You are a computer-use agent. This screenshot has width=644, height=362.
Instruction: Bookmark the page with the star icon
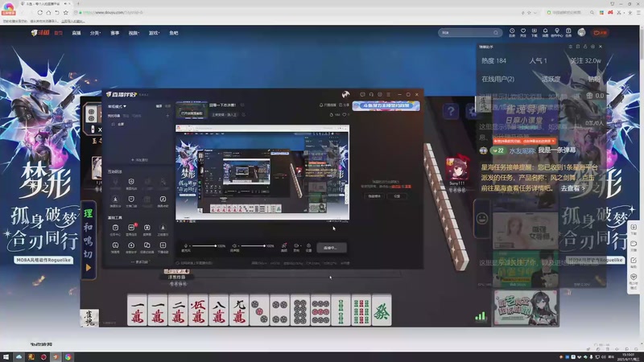[66, 13]
